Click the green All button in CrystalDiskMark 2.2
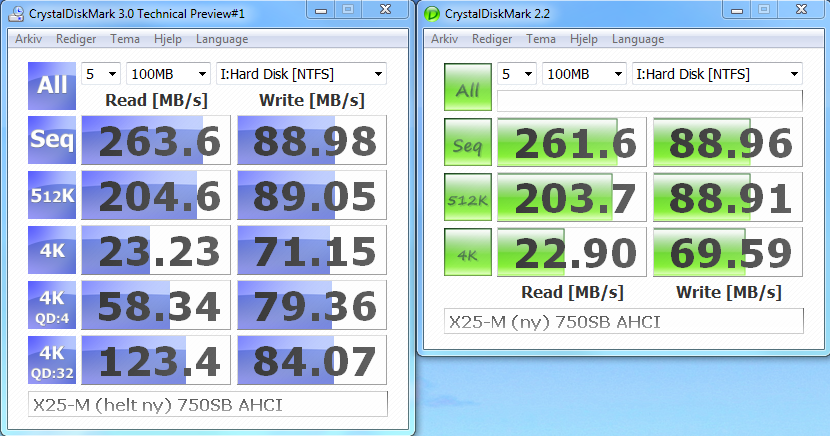This screenshot has width=830, height=436. tap(468, 87)
